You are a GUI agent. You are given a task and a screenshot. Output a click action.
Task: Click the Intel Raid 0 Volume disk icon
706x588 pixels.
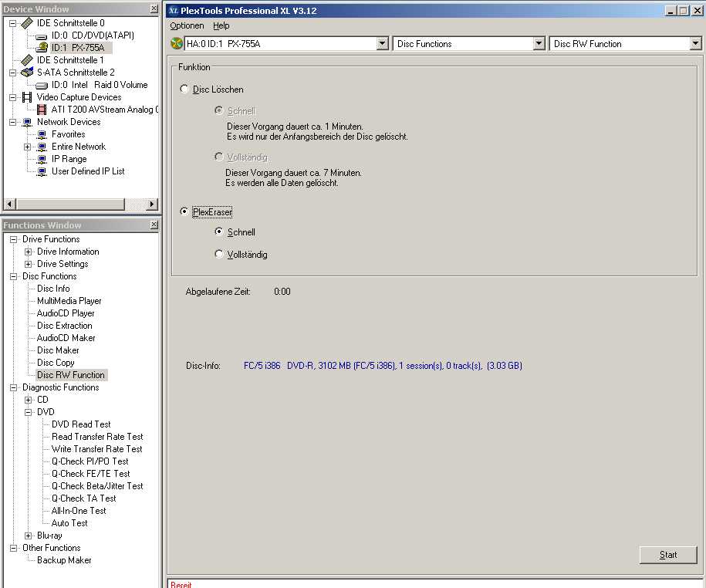click(42, 85)
